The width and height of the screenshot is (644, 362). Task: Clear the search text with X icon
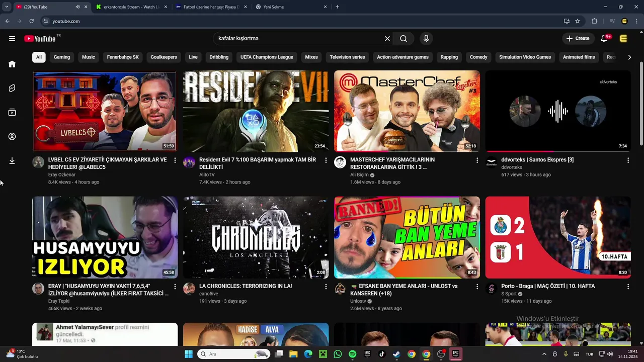pyautogui.click(x=387, y=39)
